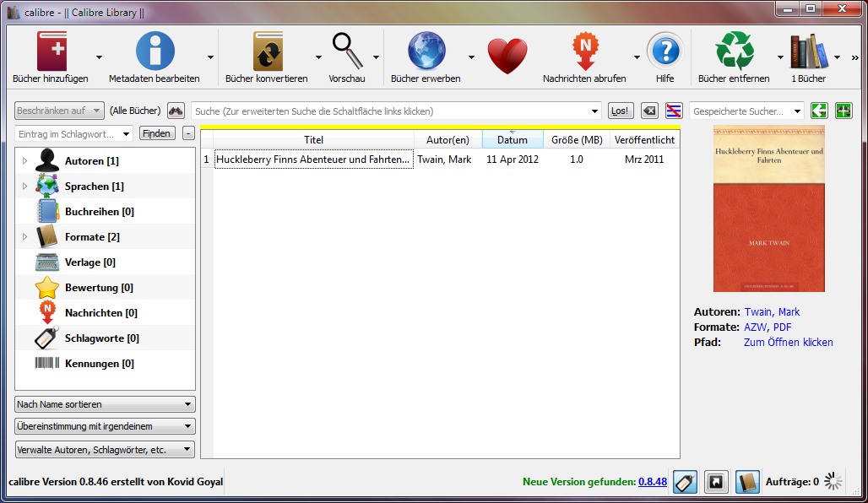Image resolution: width=868 pixels, height=503 pixels.
Task: Select Nachrichten [0] category
Action: click(101, 313)
